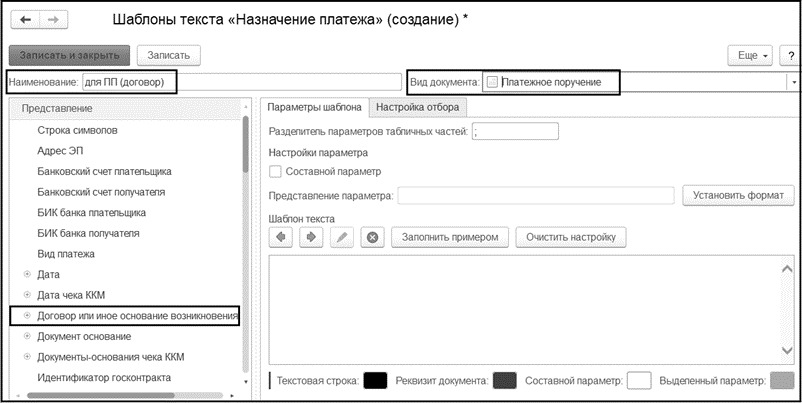Click the Записать button
Image resolution: width=802 pixels, height=403 pixels.
tap(169, 55)
